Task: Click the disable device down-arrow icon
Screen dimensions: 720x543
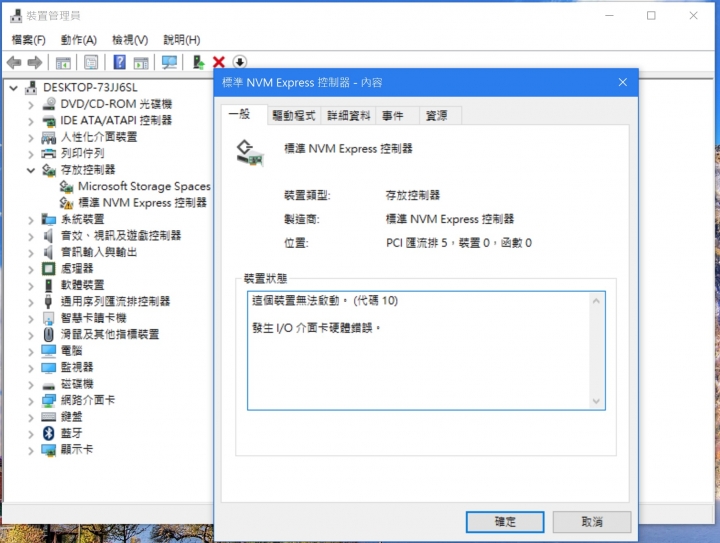Action: 239,62
